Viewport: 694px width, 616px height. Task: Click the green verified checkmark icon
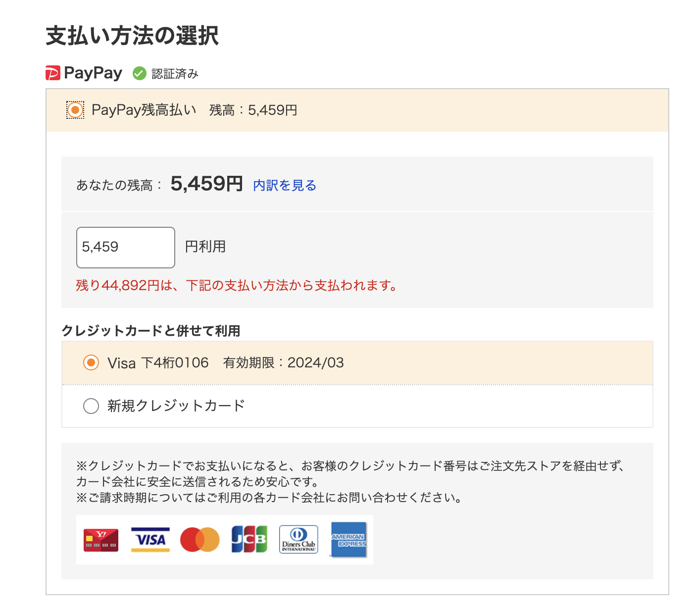tap(139, 73)
